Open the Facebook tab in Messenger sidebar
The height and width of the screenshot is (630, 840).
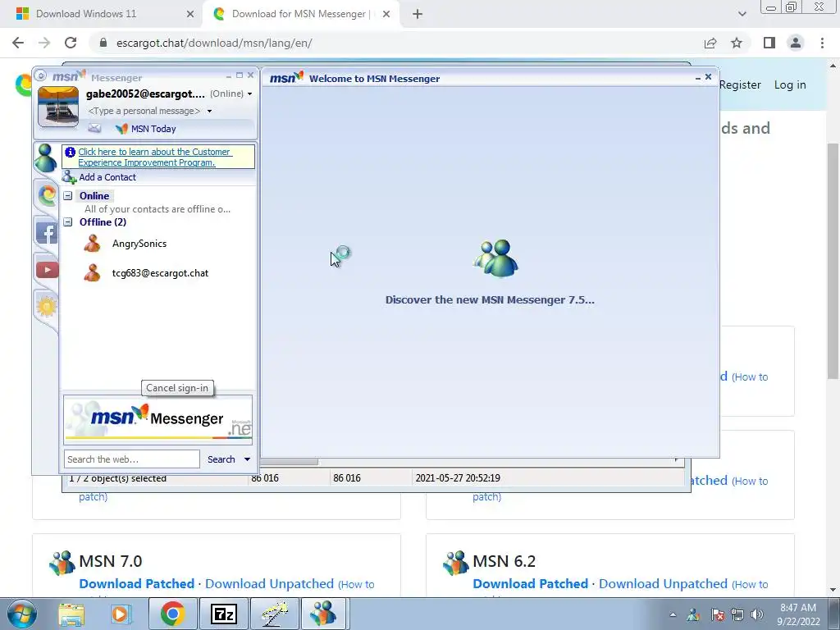47,234
